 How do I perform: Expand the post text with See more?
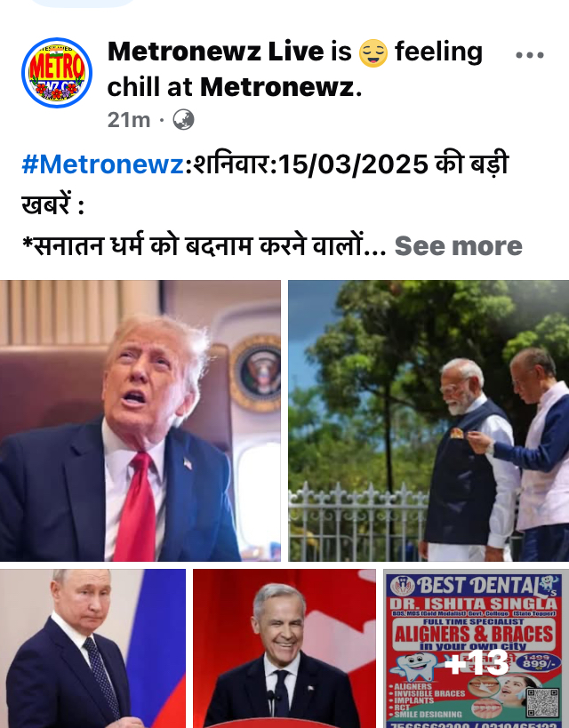[x=459, y=246]
